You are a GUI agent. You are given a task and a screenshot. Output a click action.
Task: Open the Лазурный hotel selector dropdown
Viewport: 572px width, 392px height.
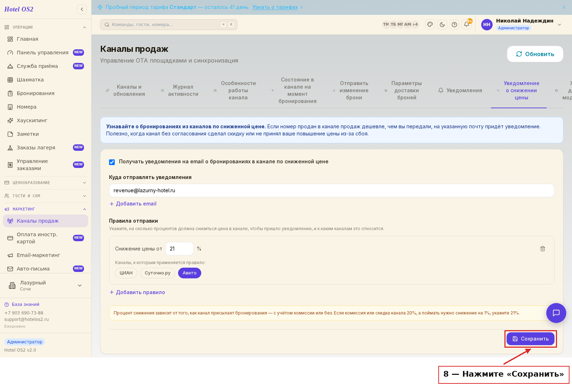coord(45,286)
